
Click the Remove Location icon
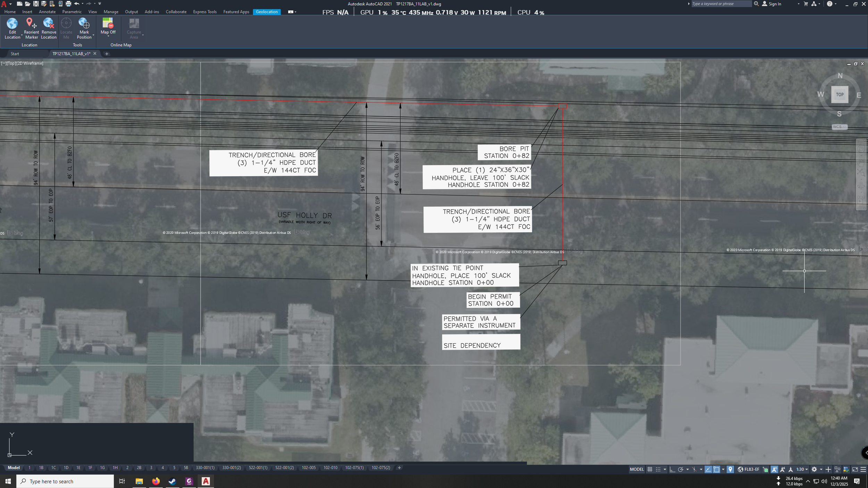[x=49, y=24]
